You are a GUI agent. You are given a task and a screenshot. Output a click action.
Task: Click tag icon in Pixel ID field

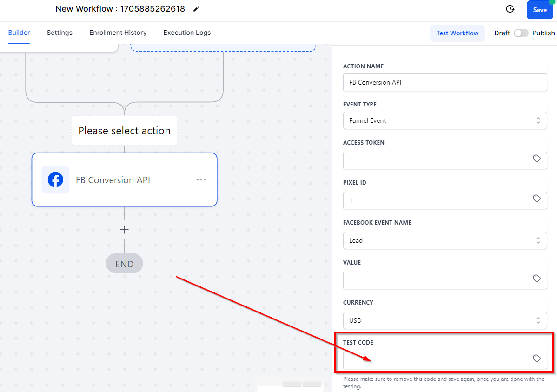537,199
